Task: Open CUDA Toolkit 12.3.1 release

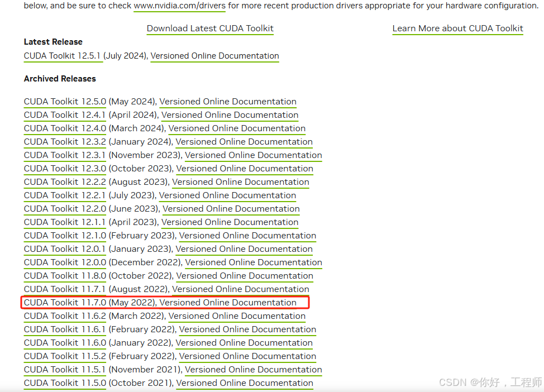Action: click(x=65, y=155)
